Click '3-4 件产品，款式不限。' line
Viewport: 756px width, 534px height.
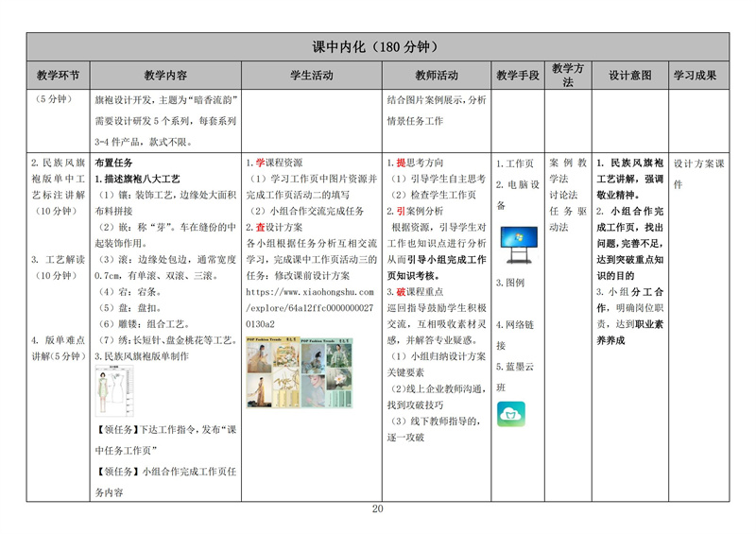coord(146,143)
